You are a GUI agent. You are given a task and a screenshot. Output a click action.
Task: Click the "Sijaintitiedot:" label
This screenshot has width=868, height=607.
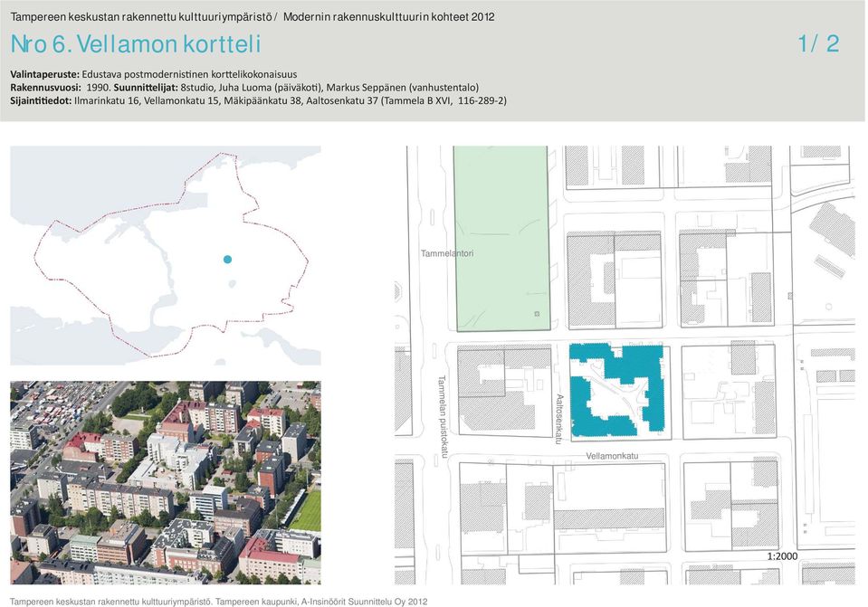(x=41, y=100)
